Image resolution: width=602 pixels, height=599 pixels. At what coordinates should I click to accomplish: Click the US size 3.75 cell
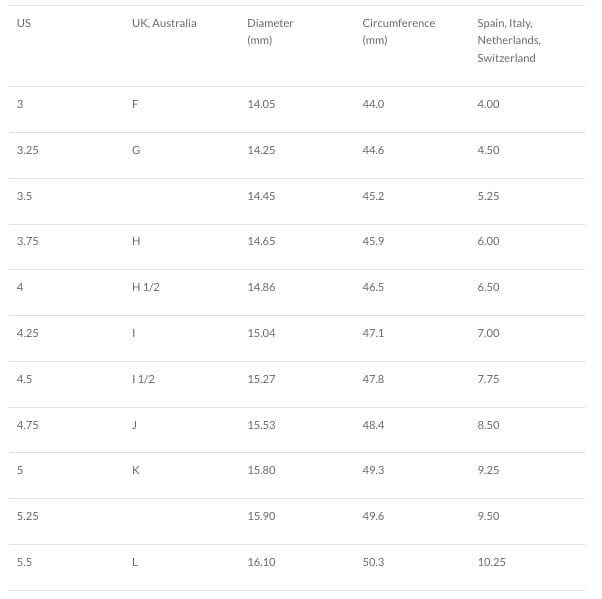[28, 241]
